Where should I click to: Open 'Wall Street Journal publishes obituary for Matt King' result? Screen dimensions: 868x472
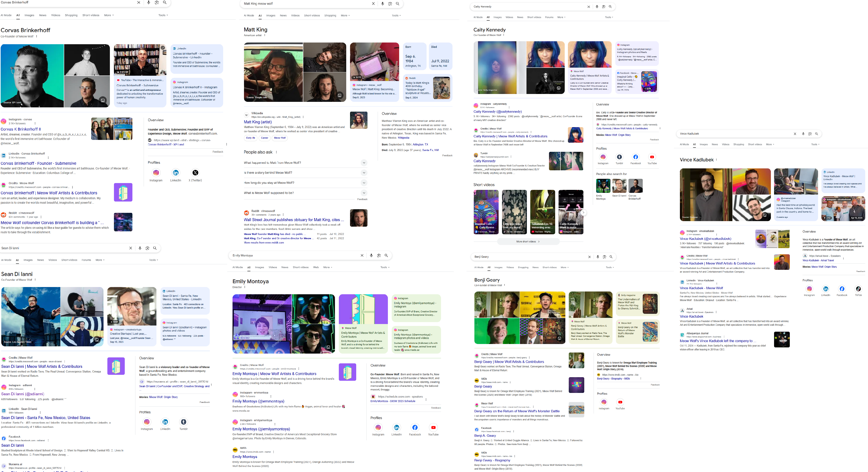pos(294,219)
